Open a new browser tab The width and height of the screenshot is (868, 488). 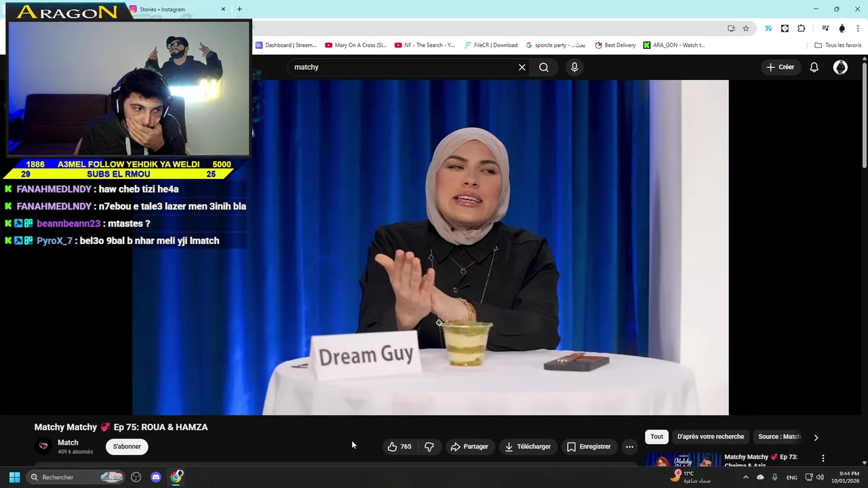point(239,9)
